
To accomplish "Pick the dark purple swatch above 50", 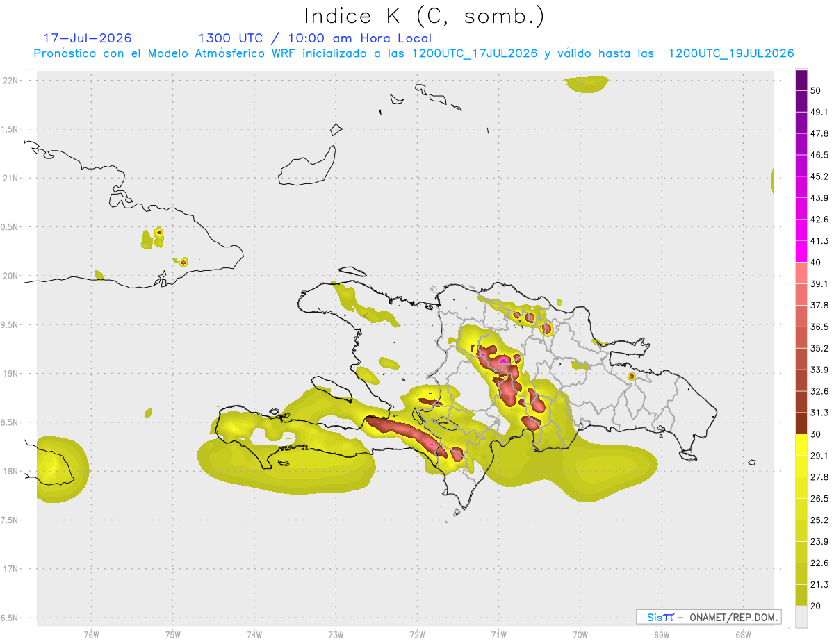I will [801, 80].
